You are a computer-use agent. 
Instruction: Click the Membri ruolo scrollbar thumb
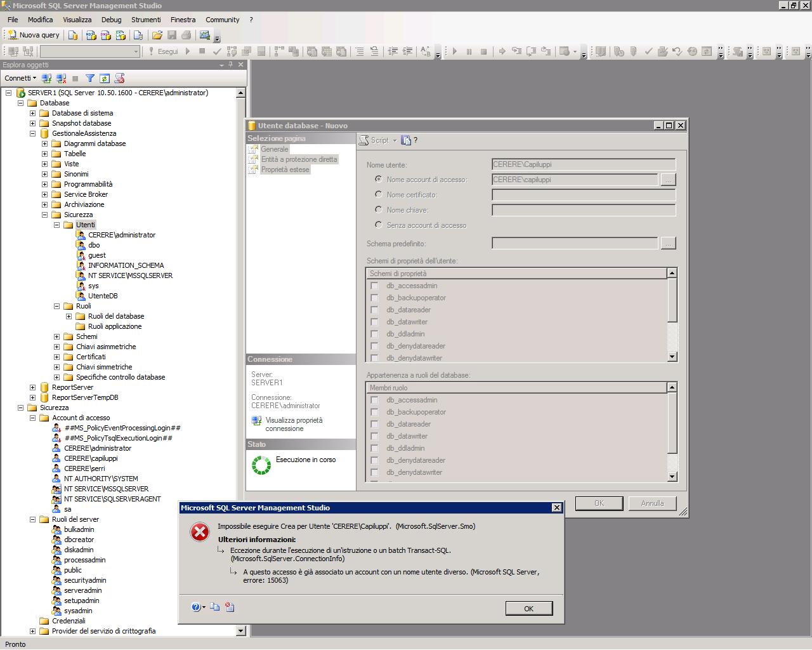(x=672, y=423)
